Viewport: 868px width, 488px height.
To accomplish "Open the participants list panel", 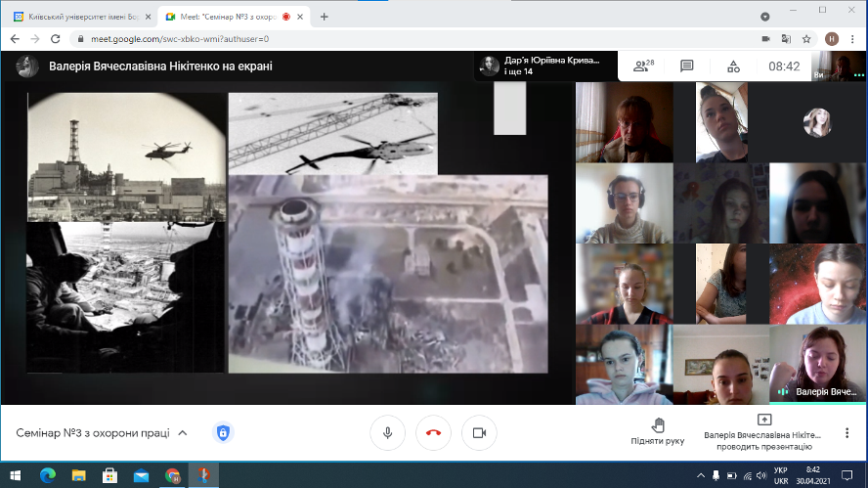I will (642, 67).
